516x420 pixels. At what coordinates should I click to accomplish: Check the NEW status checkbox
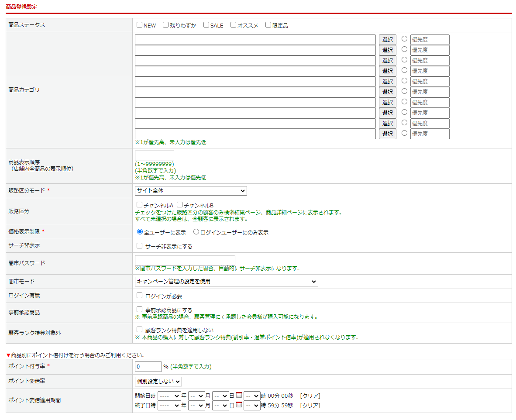click(x=140, y=25)
